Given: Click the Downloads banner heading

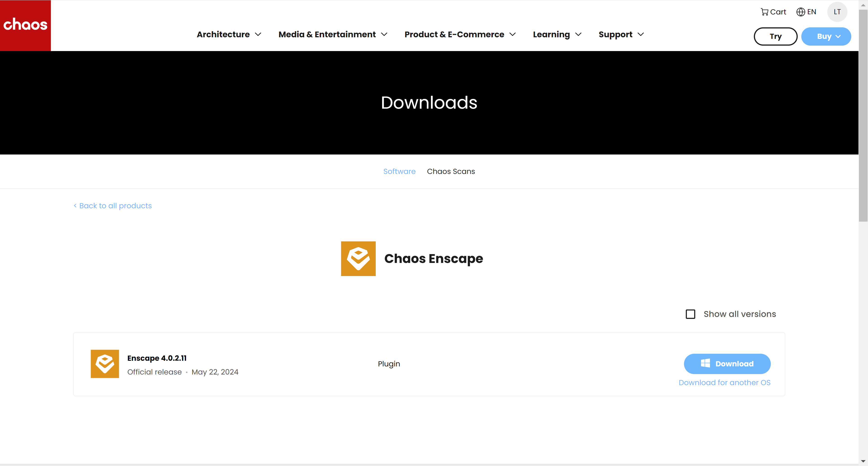Looking at the screenshot, I should [x=429, y=103].
